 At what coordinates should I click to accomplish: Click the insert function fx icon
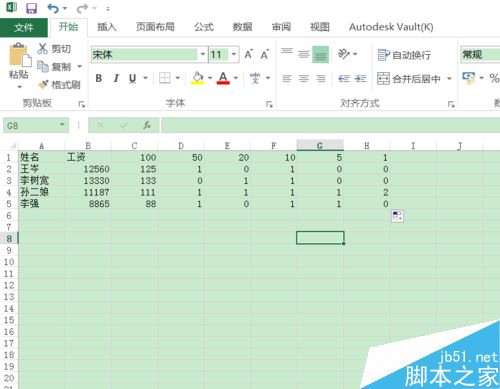click(147, 125)
